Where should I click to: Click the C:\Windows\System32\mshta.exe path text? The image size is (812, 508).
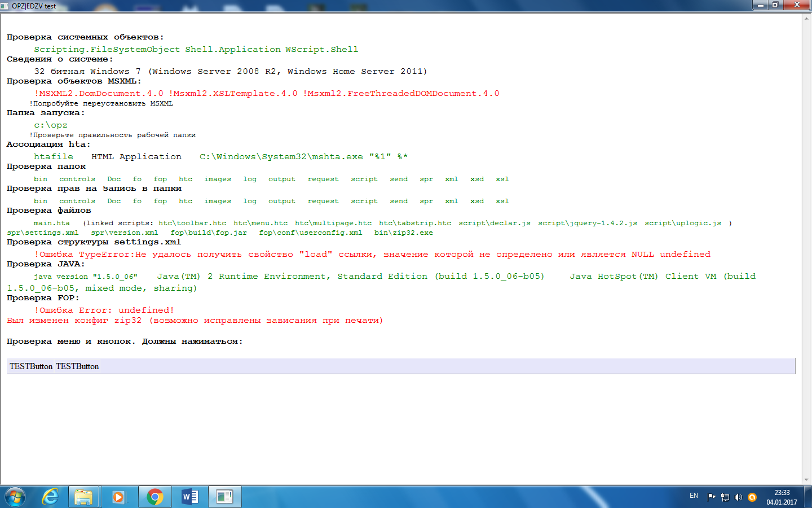point(281,157)
